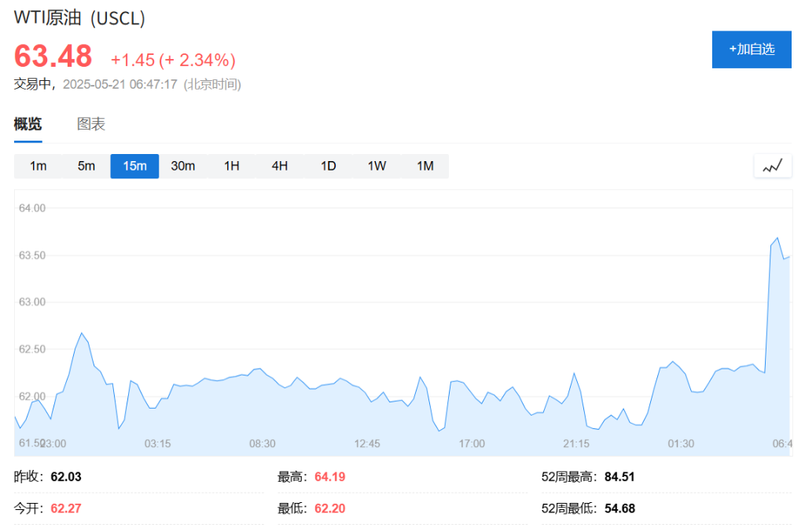Switch chart to 1D interval
Screen dimensions: 805x532
(x=328, y=167)
